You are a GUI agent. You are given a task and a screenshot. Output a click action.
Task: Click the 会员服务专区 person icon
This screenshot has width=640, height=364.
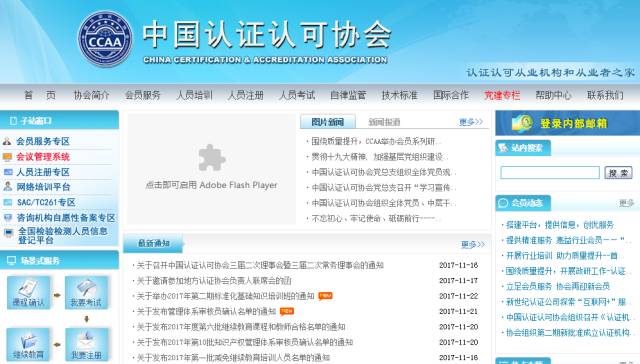click(7, 142)
